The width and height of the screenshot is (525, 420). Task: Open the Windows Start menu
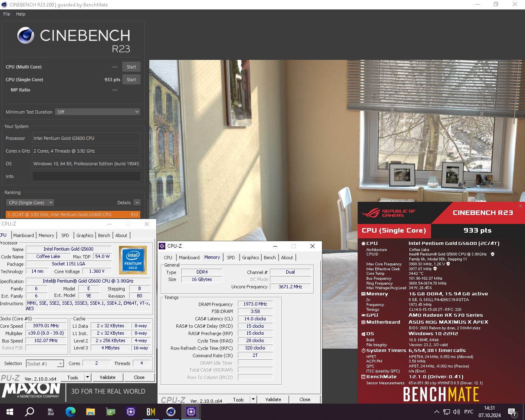[10, 412]
